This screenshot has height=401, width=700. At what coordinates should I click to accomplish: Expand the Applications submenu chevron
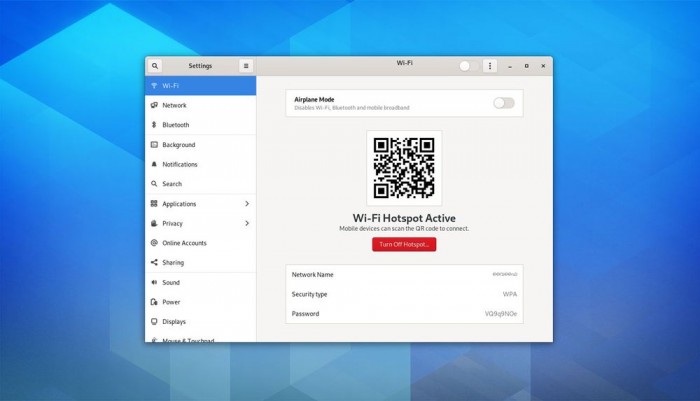click(247, 204)
